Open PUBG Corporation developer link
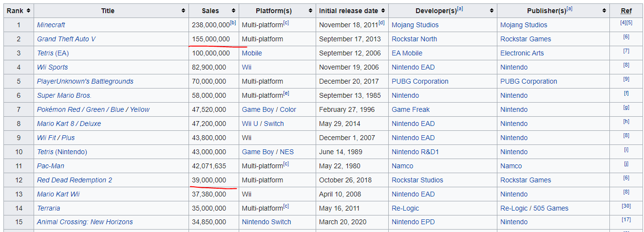Viewport: 644px width, 232px height. pos(420,81)
